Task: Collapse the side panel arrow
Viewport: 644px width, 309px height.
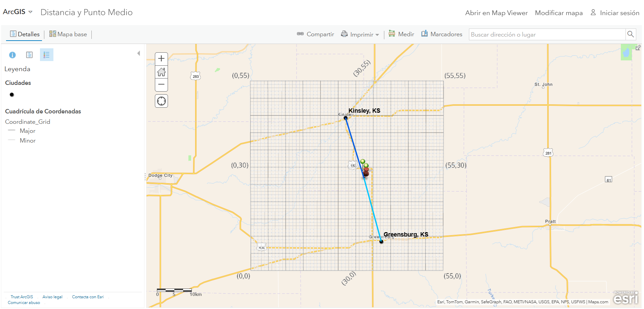Action: pos(138,53)
